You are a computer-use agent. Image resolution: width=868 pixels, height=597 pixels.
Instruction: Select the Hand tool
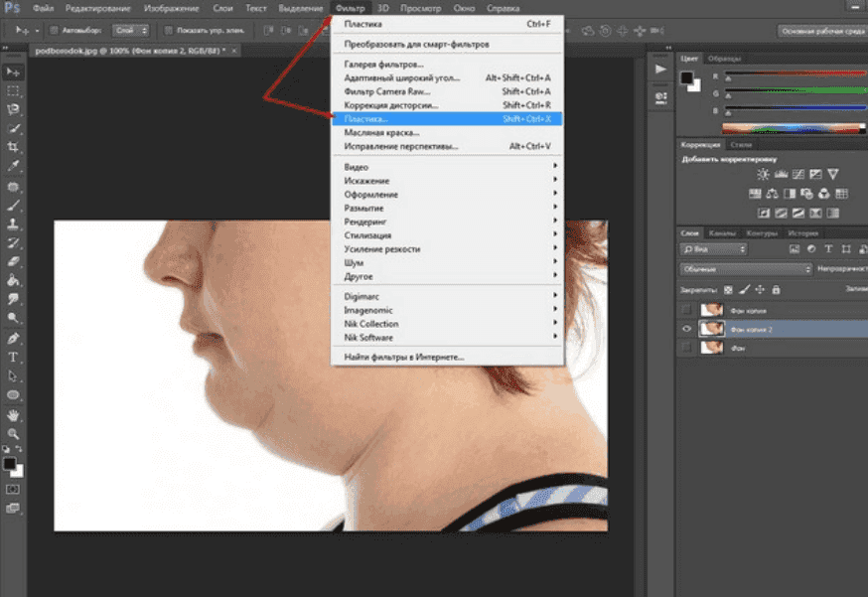(14, 415)
